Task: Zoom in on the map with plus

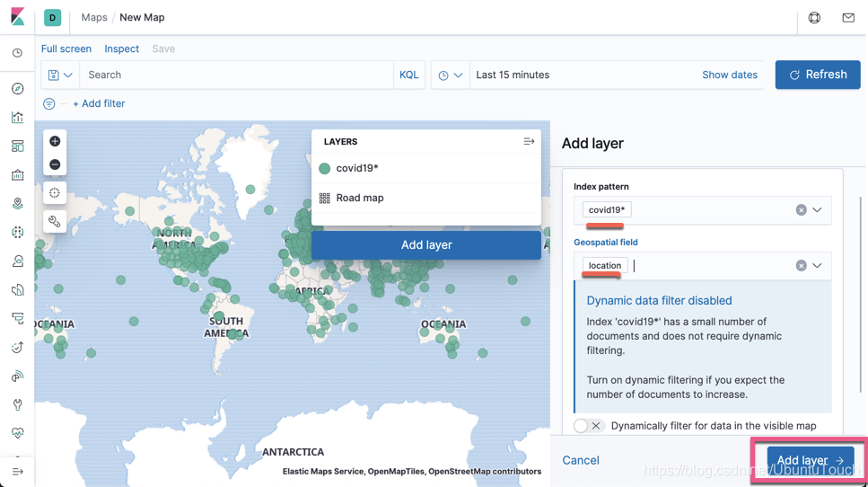Action: (x=55, y=141)
